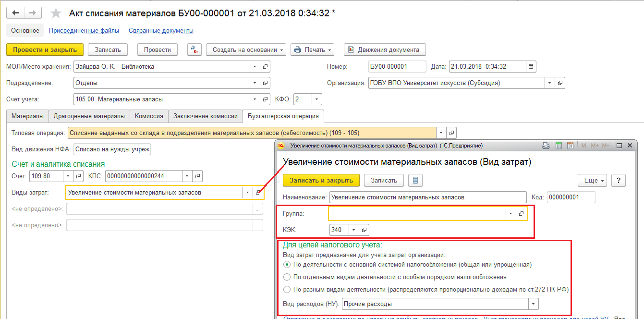Open the calculator icon in dialog titlebar
This screenshot has height=319, width=644.
click(559, 146)
